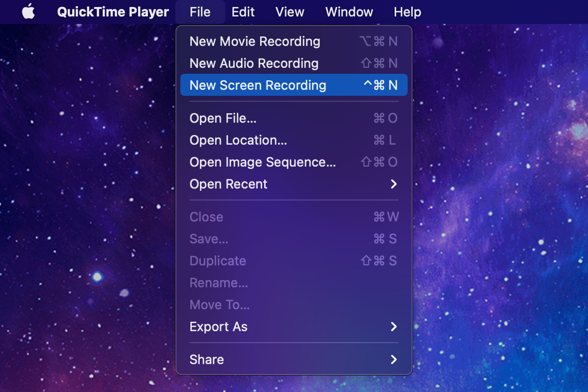The image size is (588, 392).
Task: Choose New Audio Recording
Action: (x=254, y=63)
